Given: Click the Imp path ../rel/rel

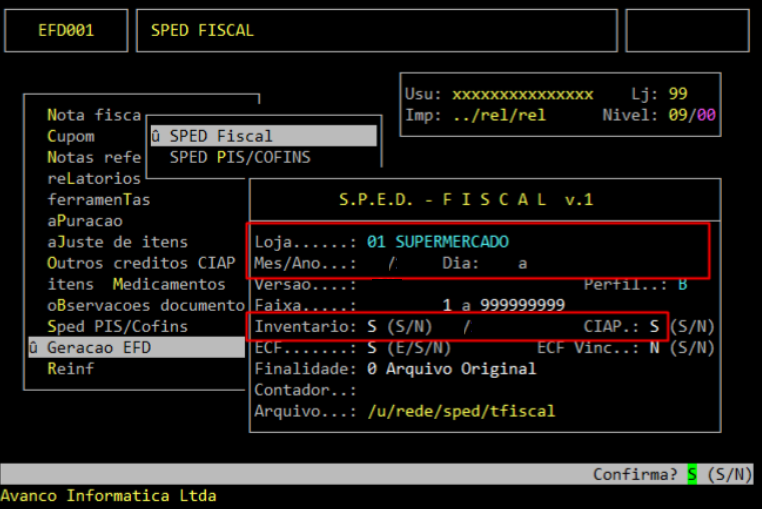Looking at the screenshot, I should click(499, 115).
